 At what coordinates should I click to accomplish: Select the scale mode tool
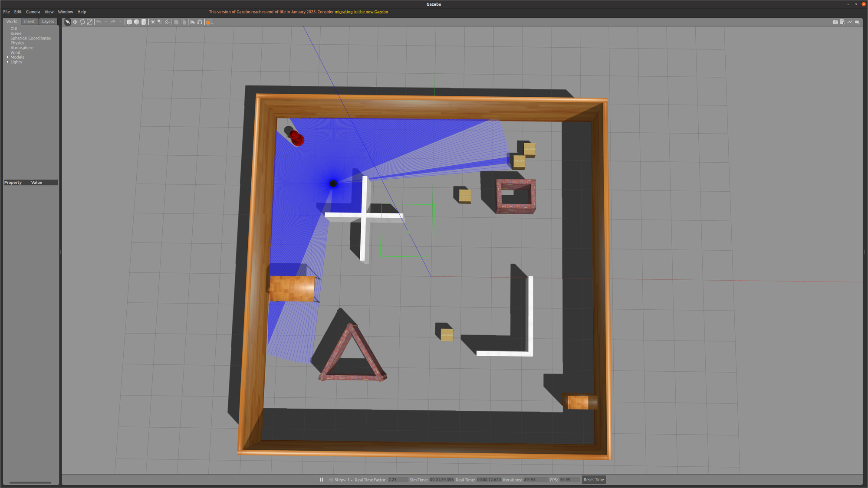(89, 22)
